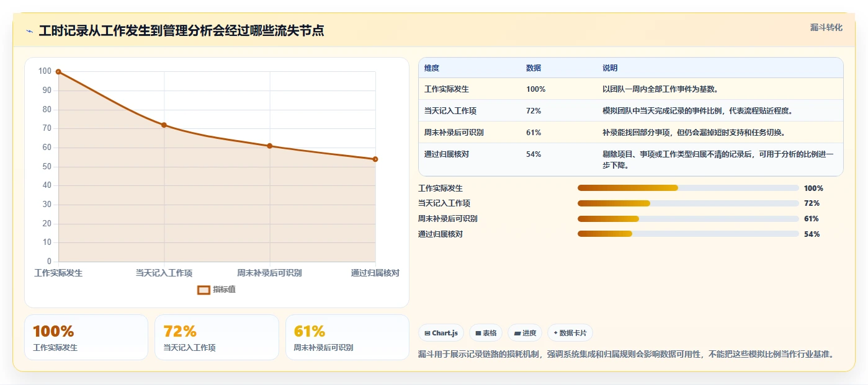Click the 漏斗转化 tag in the header
The height and width of the screenshot is (385, 868).
pyautogui.click(x=826, y=27)
